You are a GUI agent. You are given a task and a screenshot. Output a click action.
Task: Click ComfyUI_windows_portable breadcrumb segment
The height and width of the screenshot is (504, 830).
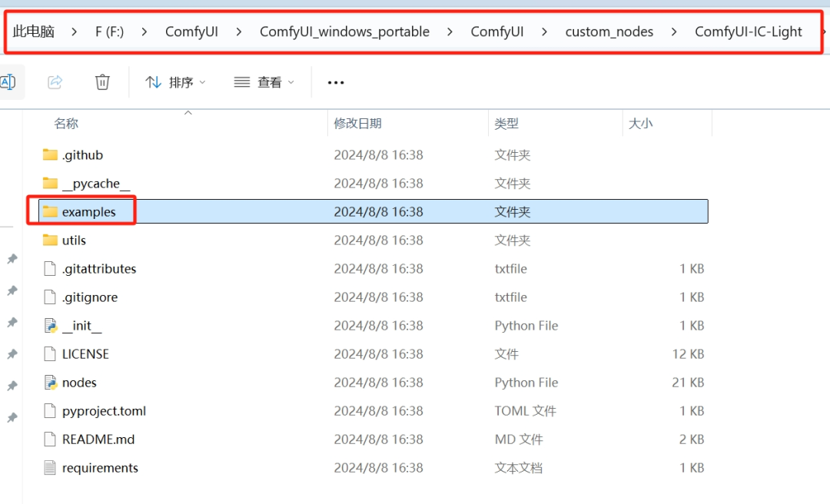[344, 31]
